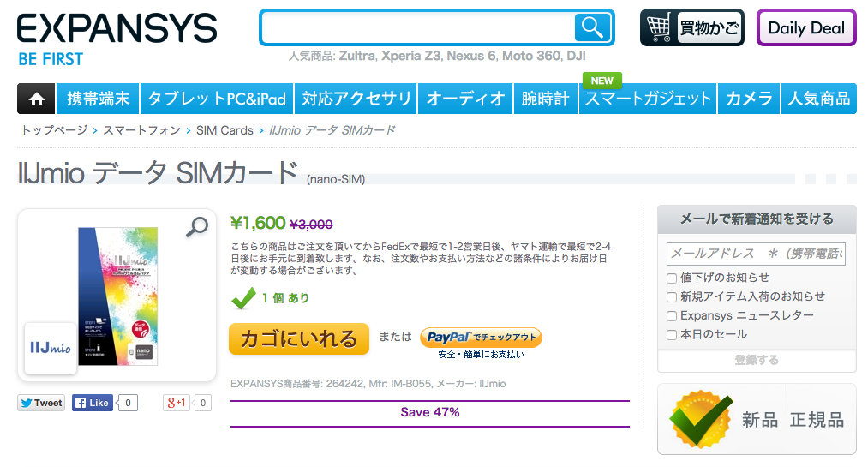
Task: Click the メールで新着通知を受ける header
Action: [757, 219]
